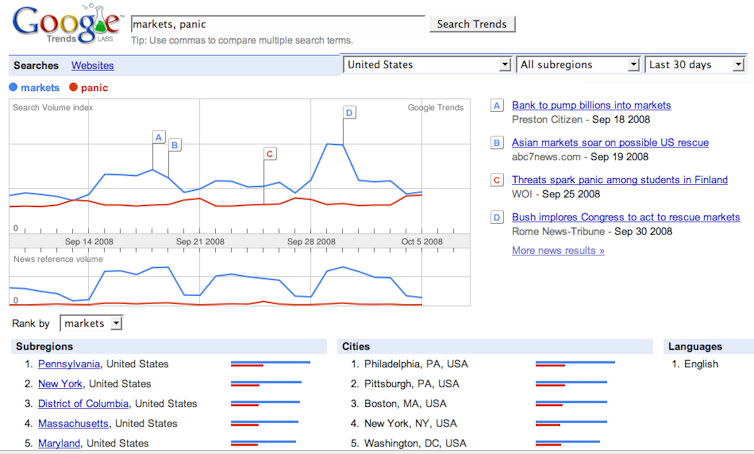
Task: Click English in the Languages list
Action: tap(701, 364)
